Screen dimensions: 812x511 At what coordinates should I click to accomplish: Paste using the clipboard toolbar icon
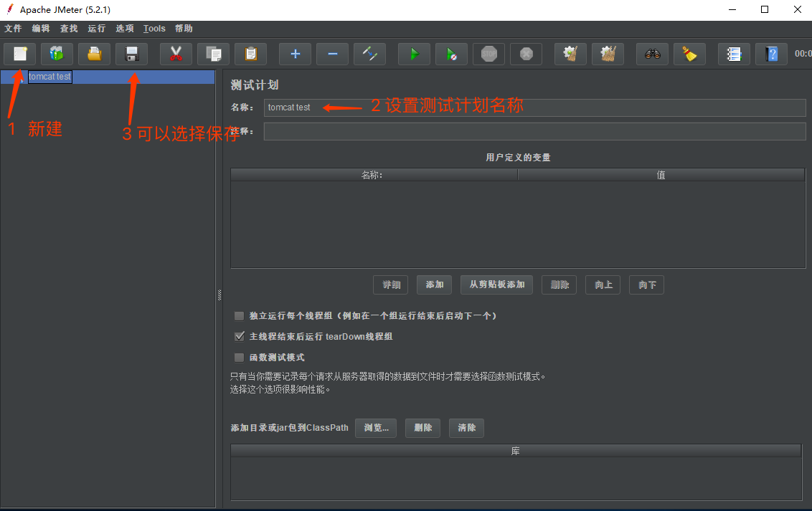pos(250,54)
